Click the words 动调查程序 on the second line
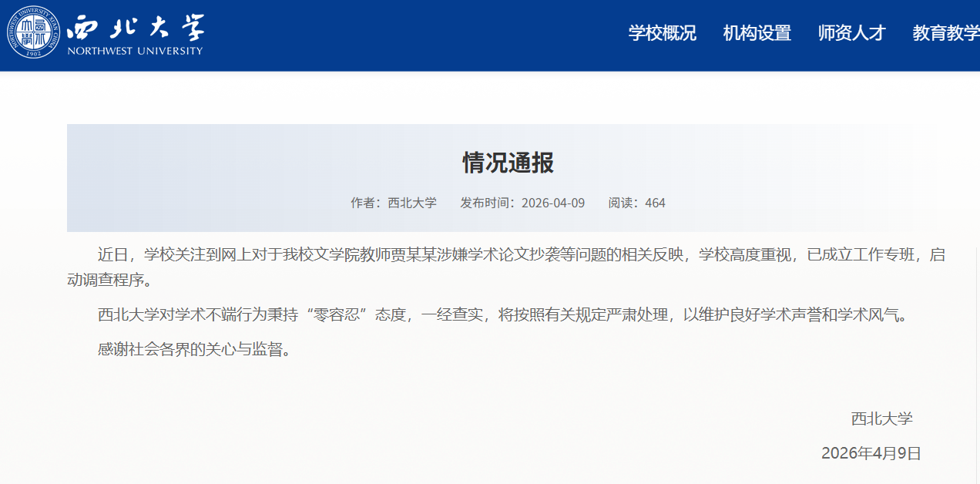980x484 pixels. tap(106, 280)
